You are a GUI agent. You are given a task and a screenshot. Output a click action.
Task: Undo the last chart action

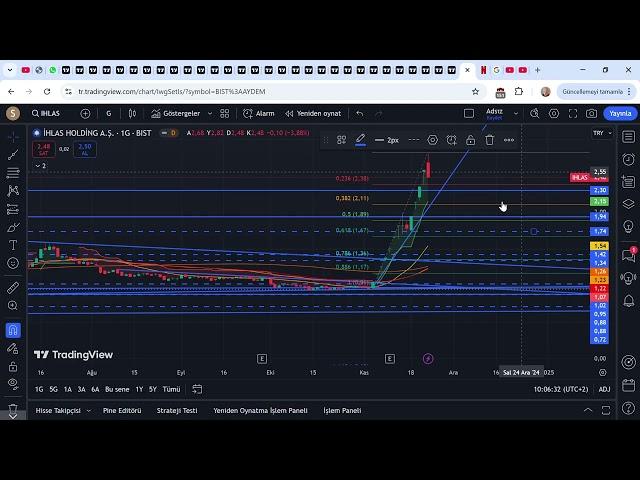(360, 113)
